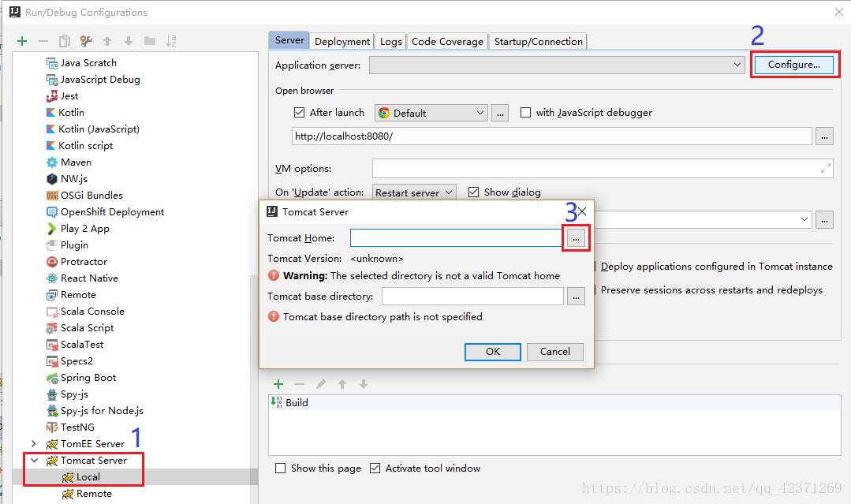The image size is (851, 504).
Task: Click browse button next to browser dropdown
Action: pos(500,113)
